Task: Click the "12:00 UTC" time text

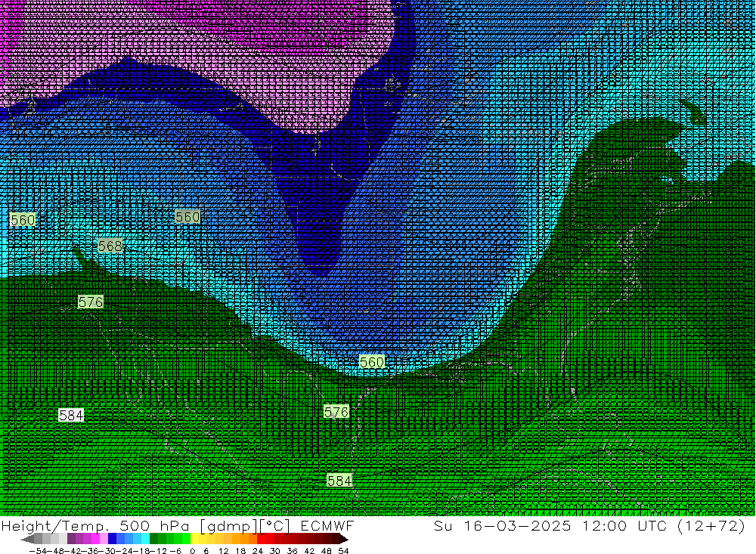Action: pos(624,525)
